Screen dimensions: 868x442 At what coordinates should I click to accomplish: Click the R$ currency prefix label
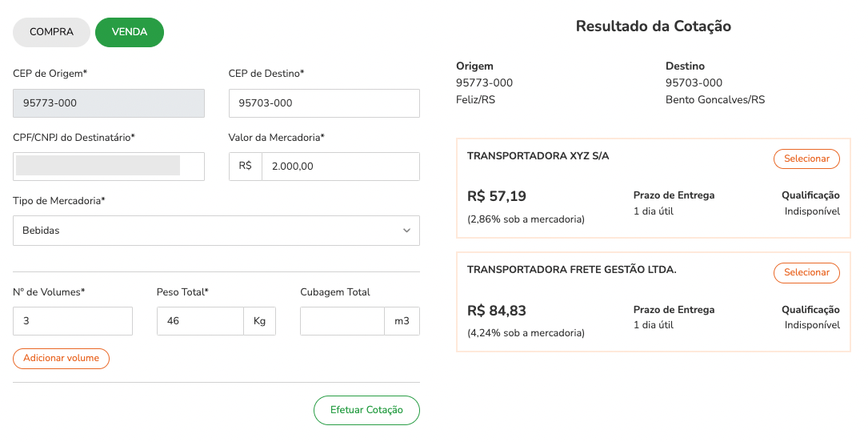tap(246, 167)
